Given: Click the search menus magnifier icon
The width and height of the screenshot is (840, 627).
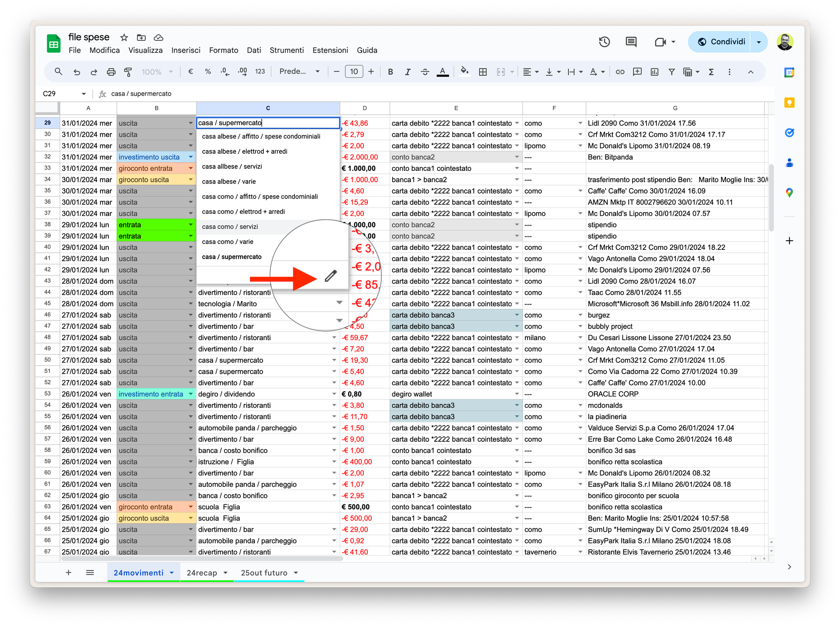Looking at the screenshot, I should click(58, 72).
